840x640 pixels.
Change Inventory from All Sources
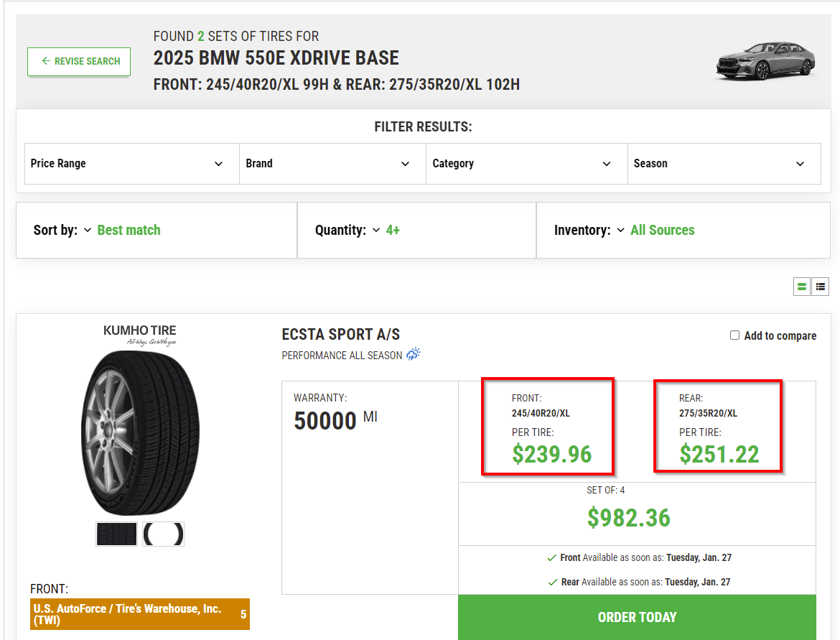point(662,231)
